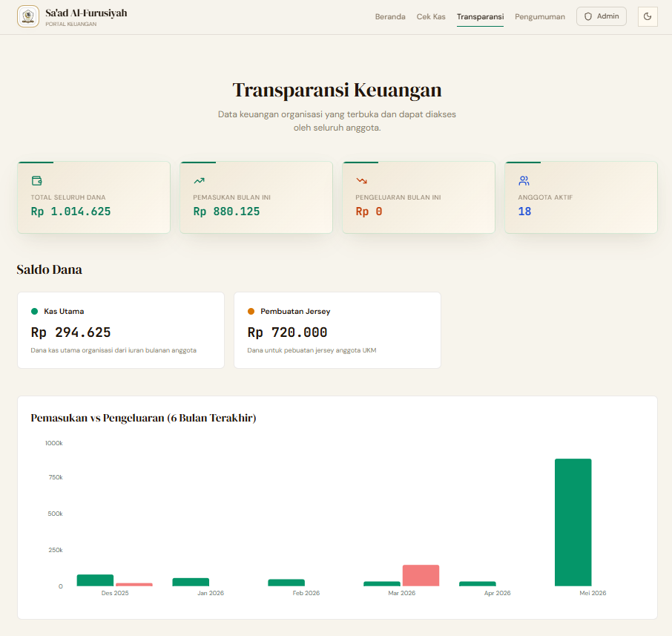Click the Mei 2026 green income bar
Screen dimensions: 672x636
click(573, 522)
